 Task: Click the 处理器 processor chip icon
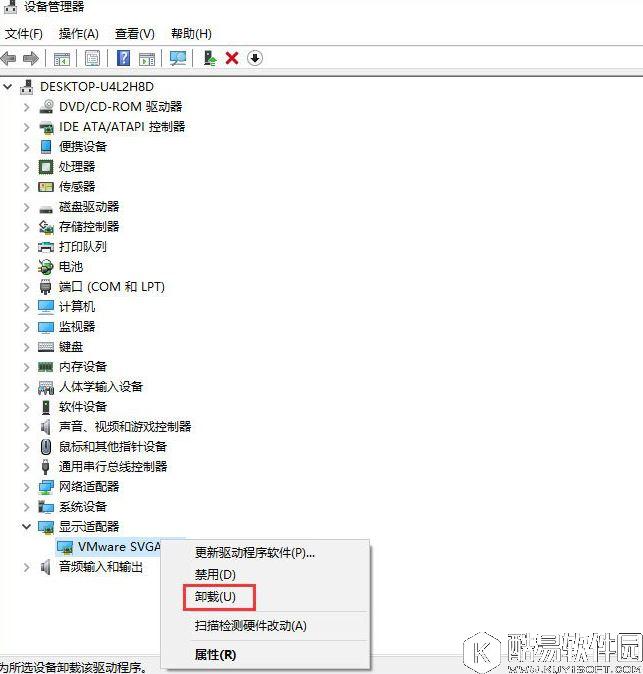(46, 167)
